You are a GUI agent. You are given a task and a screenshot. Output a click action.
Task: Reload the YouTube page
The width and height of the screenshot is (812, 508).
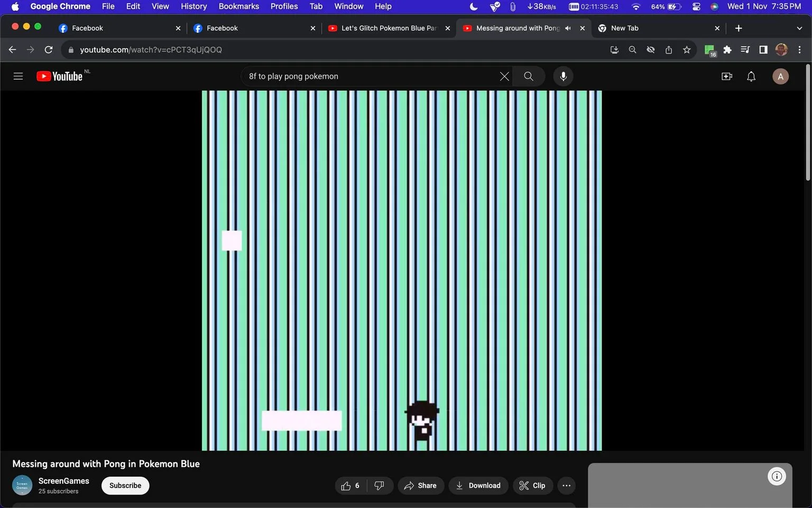click(x=49, y=50)
